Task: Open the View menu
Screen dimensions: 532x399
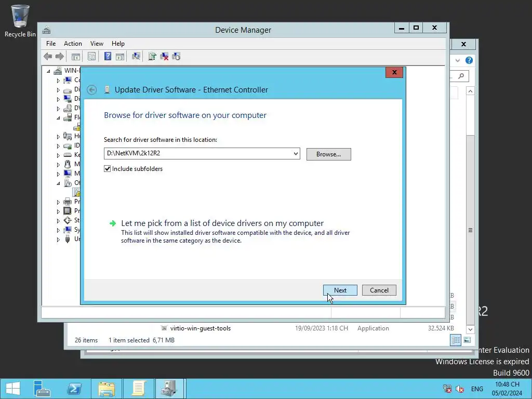Action: pyautogui.click(x=97, y=44)
